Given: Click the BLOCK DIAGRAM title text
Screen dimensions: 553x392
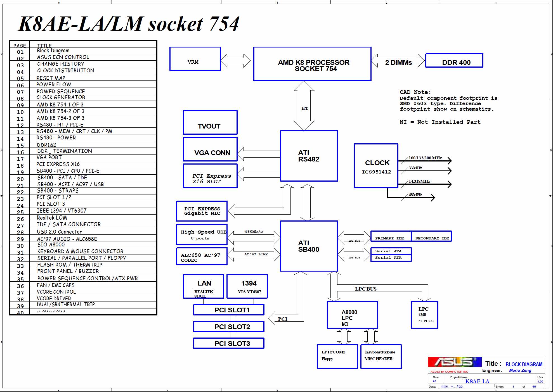Looking at the screenshot, I should (524, 364).
